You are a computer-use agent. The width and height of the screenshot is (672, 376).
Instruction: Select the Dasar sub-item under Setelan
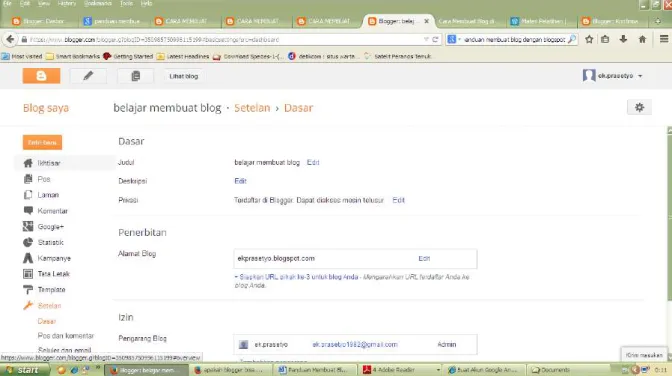click(47, 321)
